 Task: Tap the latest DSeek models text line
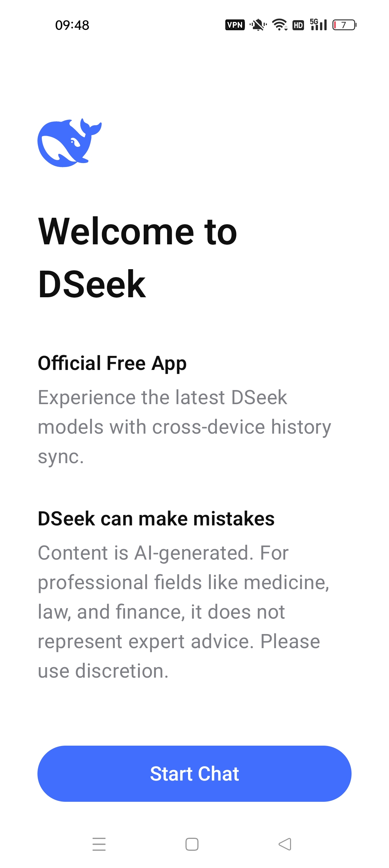pyautogui.click(x=162, y=397)
